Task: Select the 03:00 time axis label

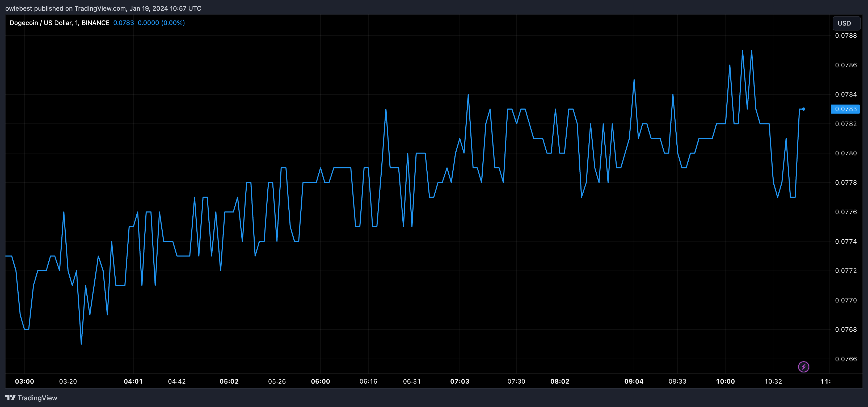Action: [24, 381]
